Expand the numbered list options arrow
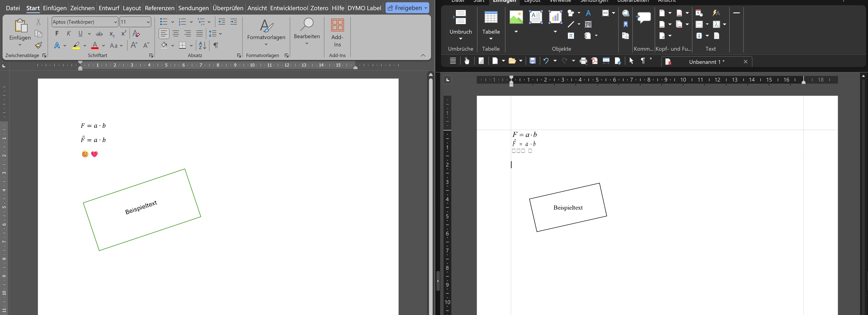The image size is (868, 315). 191,22
